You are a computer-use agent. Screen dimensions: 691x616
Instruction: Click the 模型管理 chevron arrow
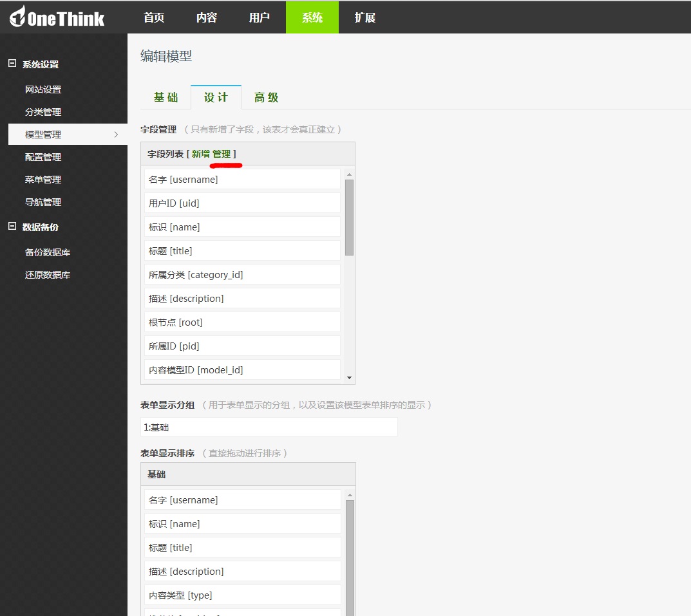coord(116,135)
